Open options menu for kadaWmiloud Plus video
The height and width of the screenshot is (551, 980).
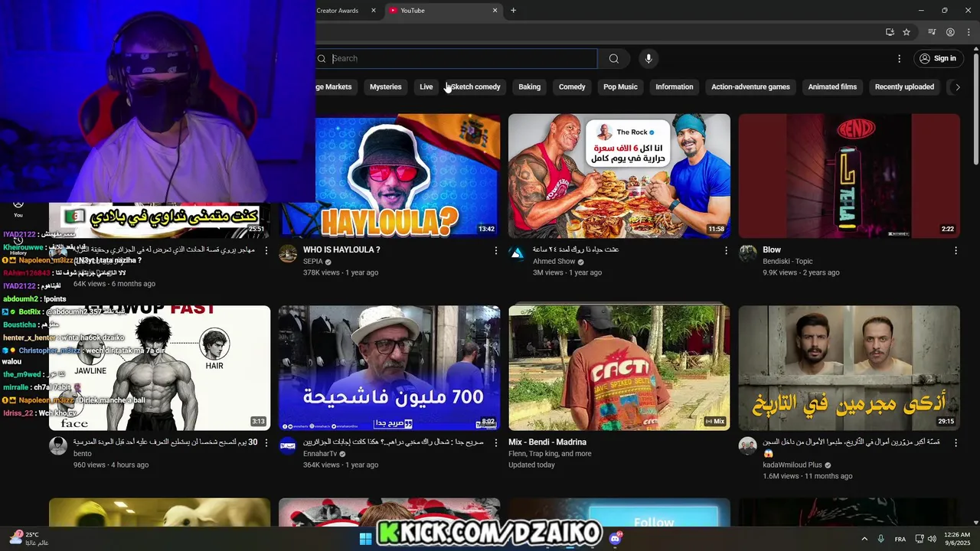click(955, 442)
